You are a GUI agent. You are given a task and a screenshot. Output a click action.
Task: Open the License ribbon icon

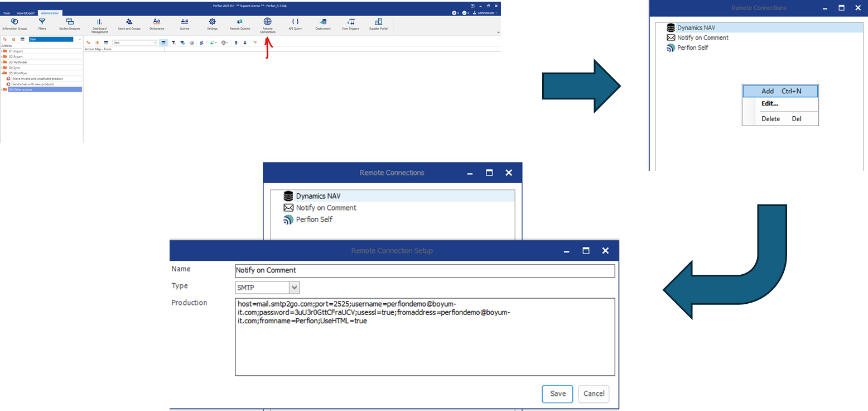coord(184,23)
